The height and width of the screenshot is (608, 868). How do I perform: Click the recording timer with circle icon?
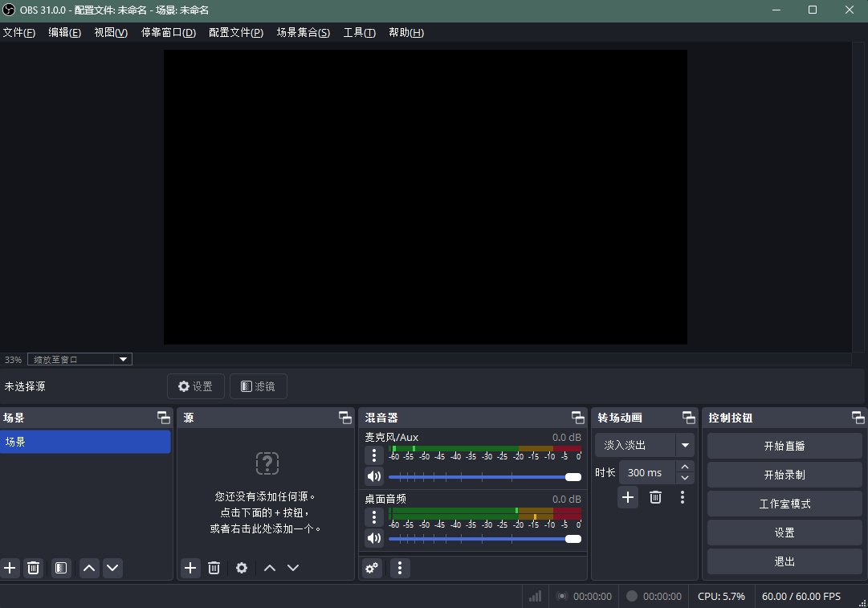654,597
